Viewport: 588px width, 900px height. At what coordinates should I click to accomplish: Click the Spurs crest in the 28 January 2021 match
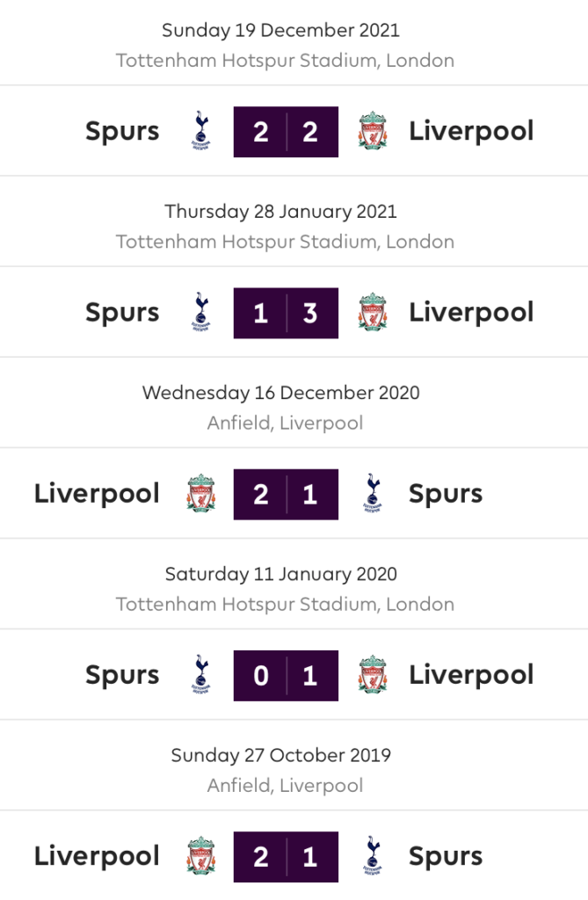pos(200,312)
